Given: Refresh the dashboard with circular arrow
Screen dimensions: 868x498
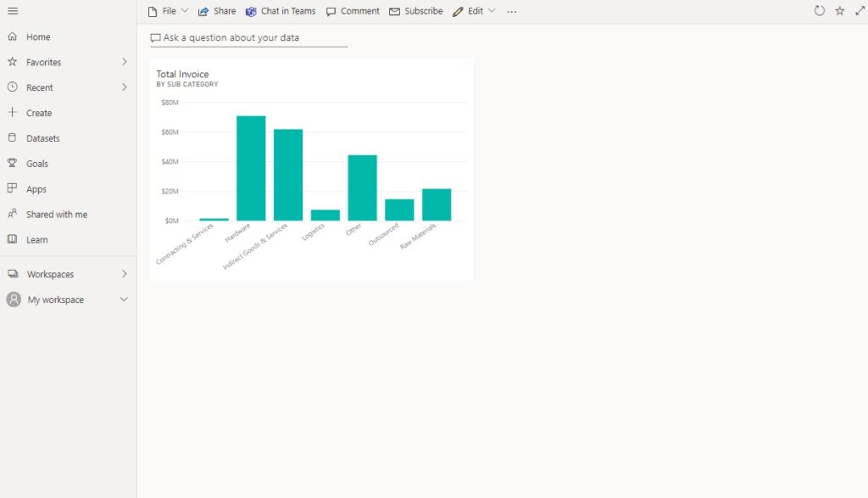Looking at the screenshot, I should 820,10.
